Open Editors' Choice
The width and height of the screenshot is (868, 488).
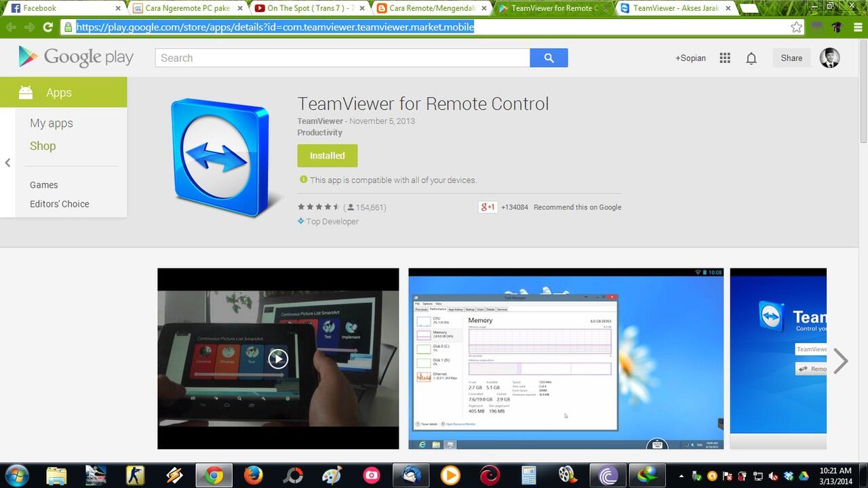point(60,204)
